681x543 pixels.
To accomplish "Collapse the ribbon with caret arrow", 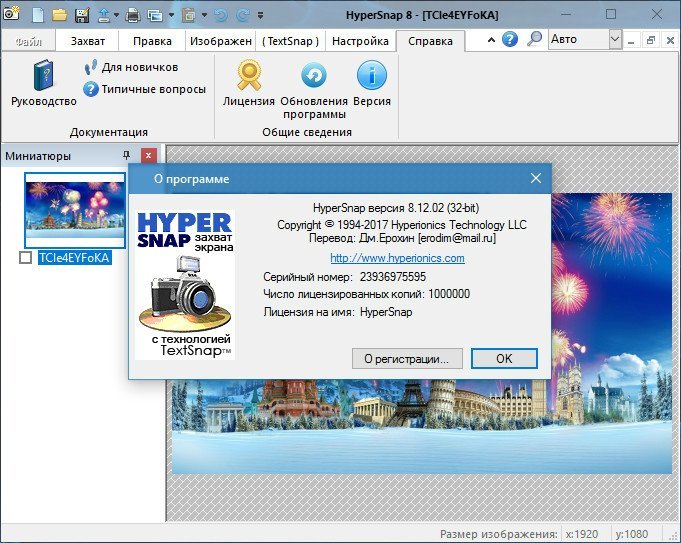I will 491,40.
